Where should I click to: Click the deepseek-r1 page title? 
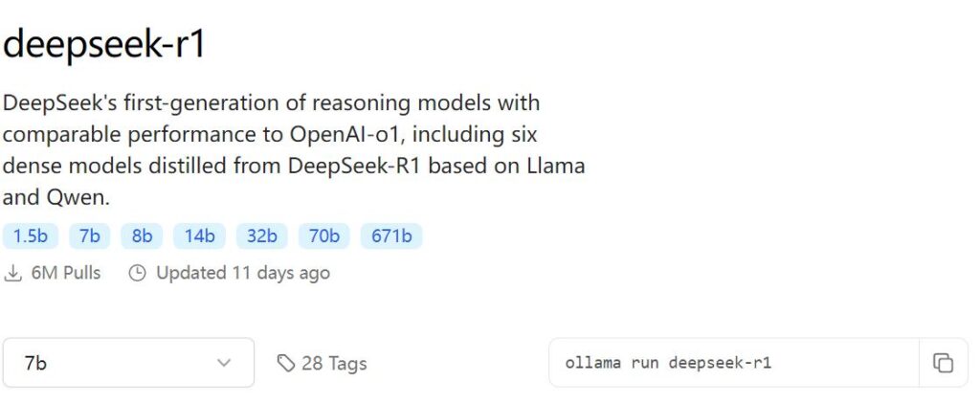coord(103,44)
